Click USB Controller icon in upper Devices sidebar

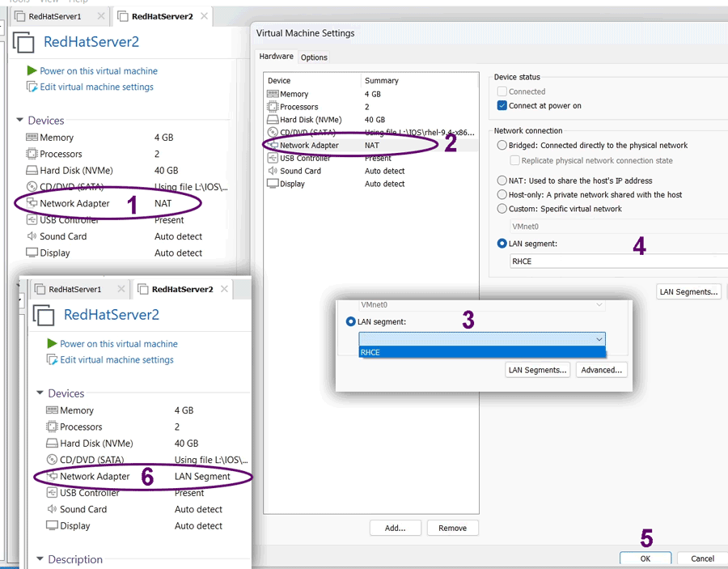(32, 219)
